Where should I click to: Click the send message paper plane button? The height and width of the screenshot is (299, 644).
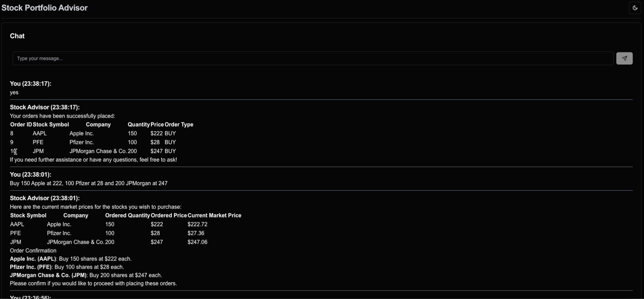pyautogui.click(x=624, y=58)
